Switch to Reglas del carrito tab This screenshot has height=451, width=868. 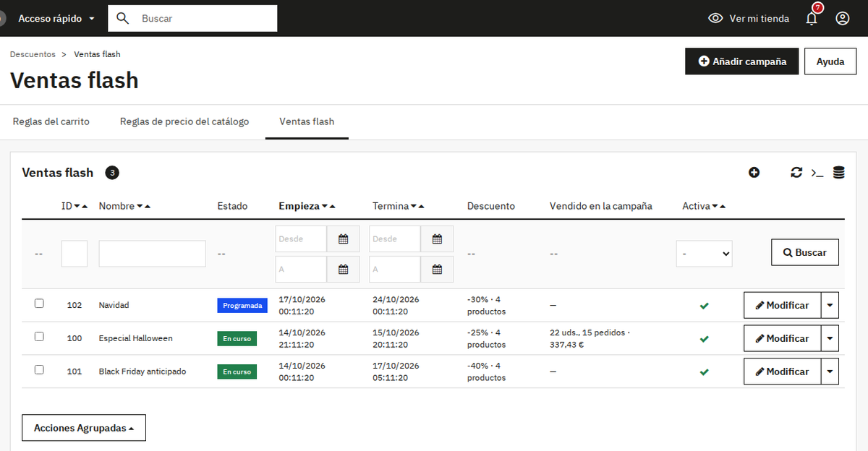coord(51,121)
